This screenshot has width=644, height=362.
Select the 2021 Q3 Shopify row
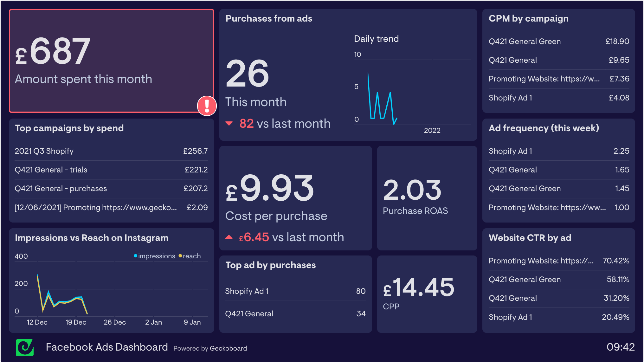click(111, 151)
